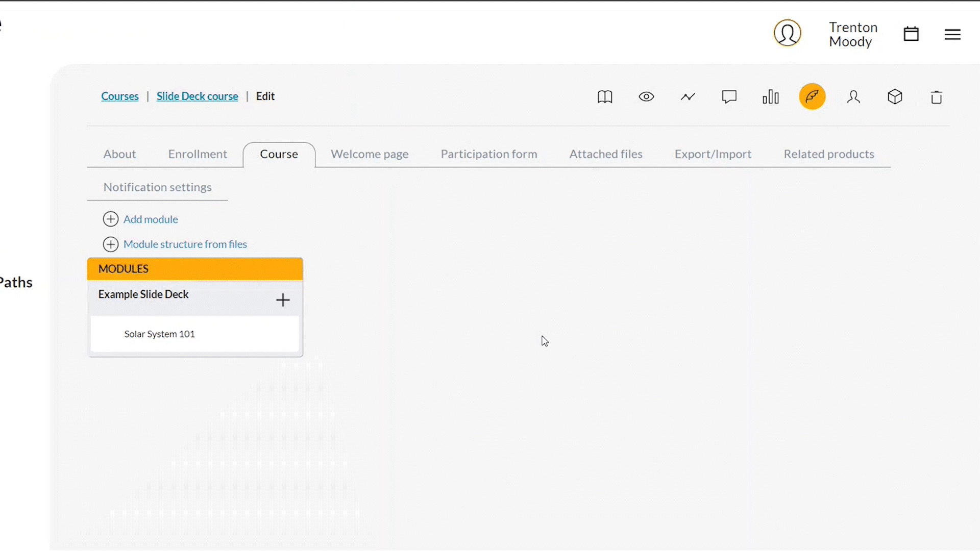Click the calendar icon
980x551 pixels.
pos(911,34)
